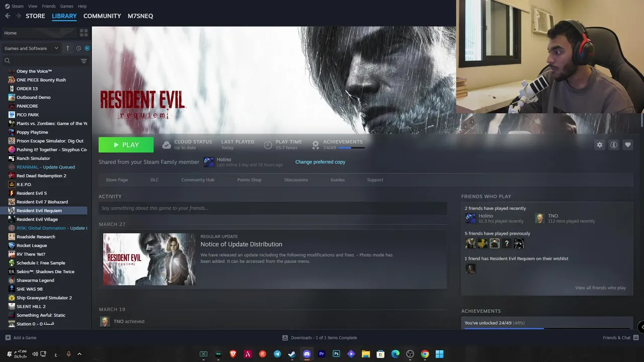Open Notice of Update Distribution headline
The height and width of the screenshot is (362, 644).
pos(241,244)
